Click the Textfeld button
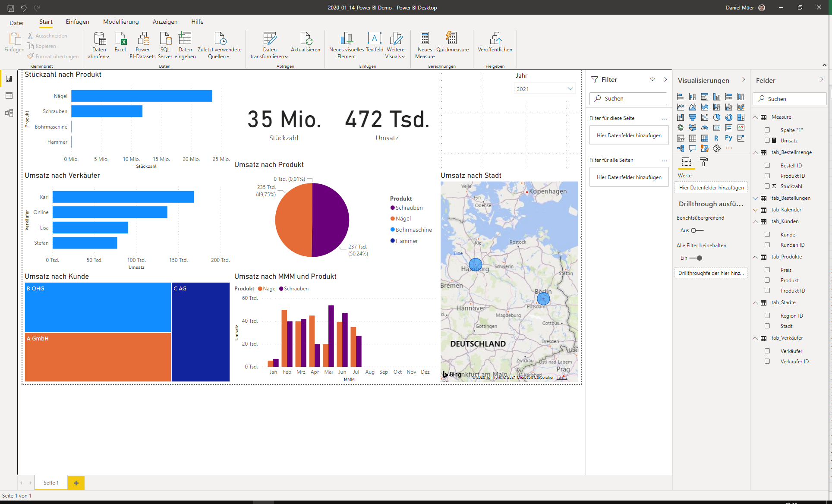The image size is (832, 504). (x=375, y=42)
